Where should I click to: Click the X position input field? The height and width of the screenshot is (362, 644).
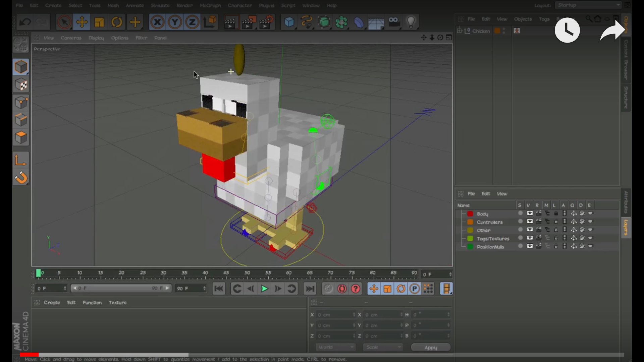(335, 315)
